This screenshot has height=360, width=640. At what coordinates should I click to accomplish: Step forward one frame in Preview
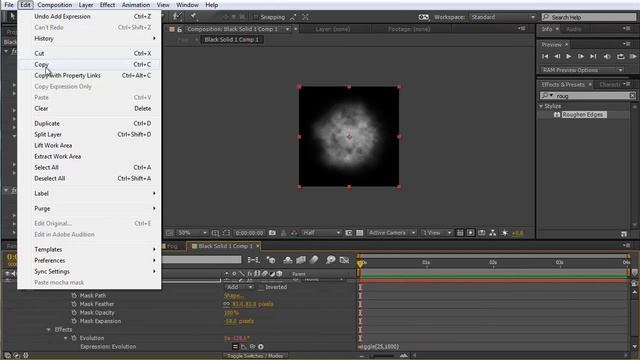pos(581,57)
